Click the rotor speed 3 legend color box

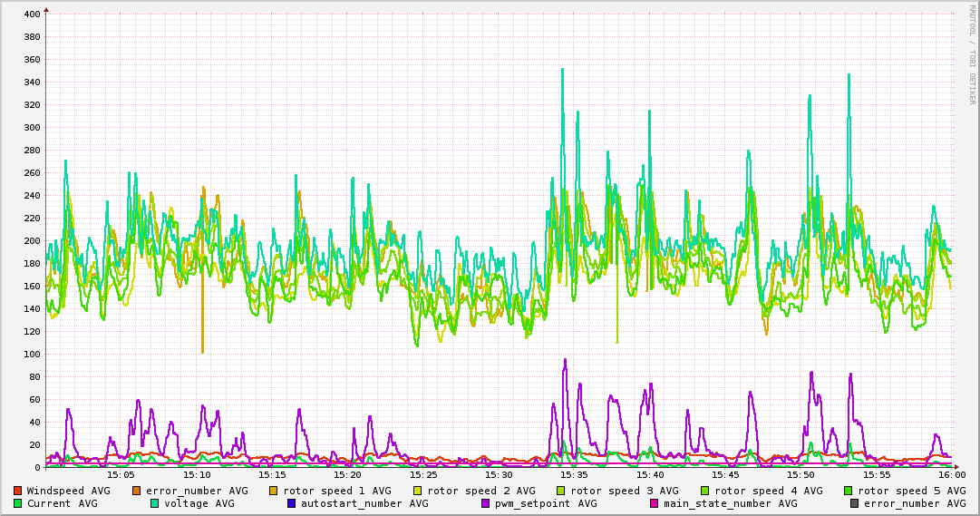[561, 491]
